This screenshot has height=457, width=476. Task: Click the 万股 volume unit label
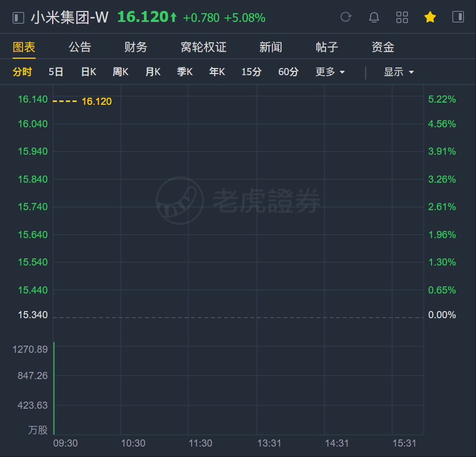pos(38,430)
